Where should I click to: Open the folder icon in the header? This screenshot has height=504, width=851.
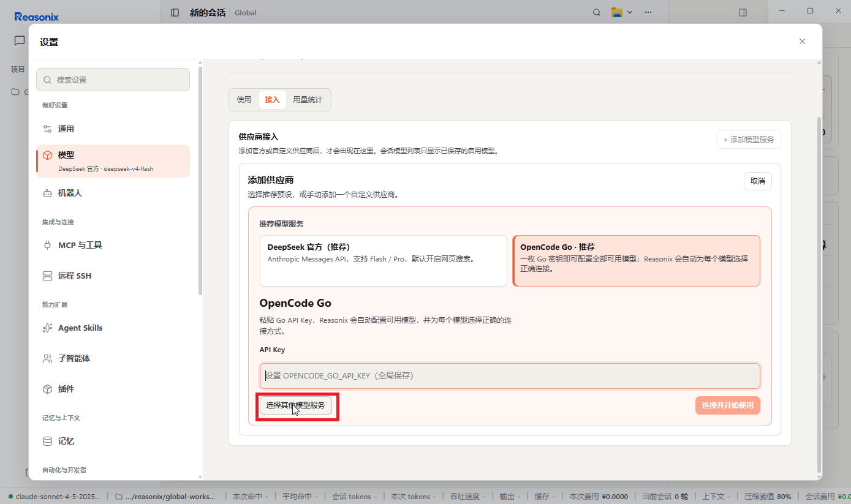coord(616,12)
